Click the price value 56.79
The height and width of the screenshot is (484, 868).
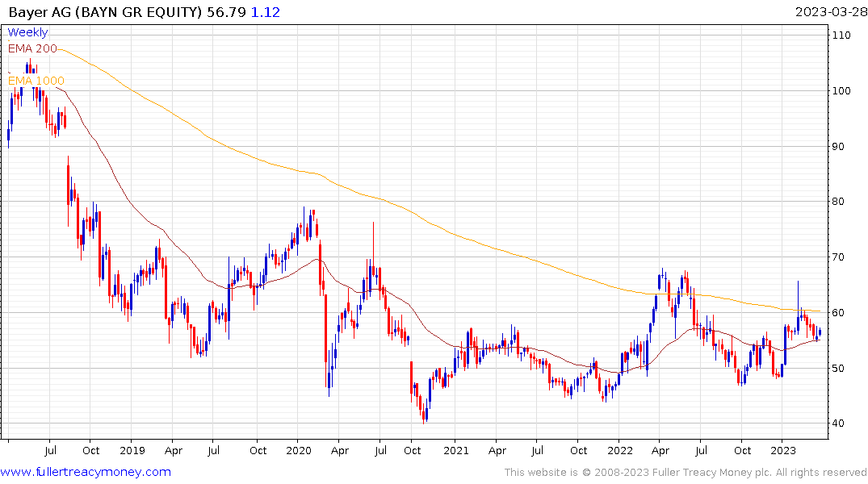point(226,12)
